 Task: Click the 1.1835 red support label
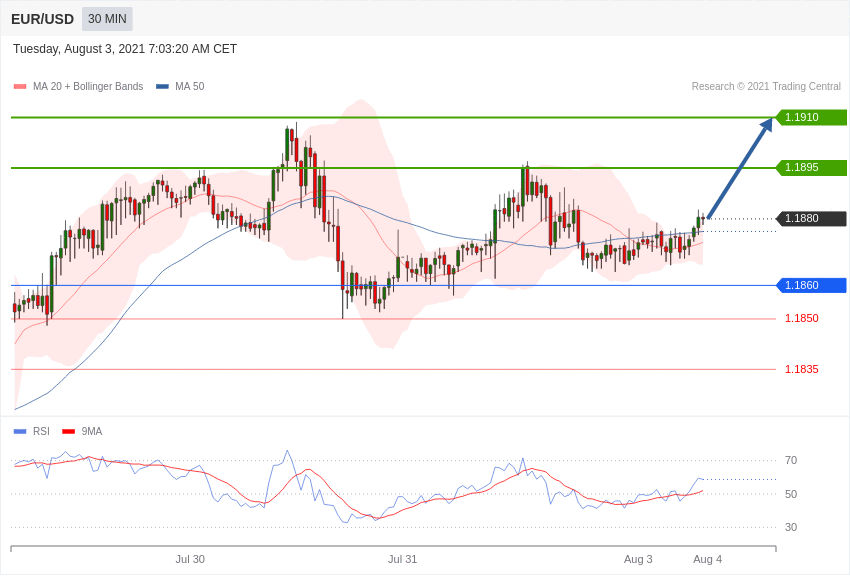[802, 370]
